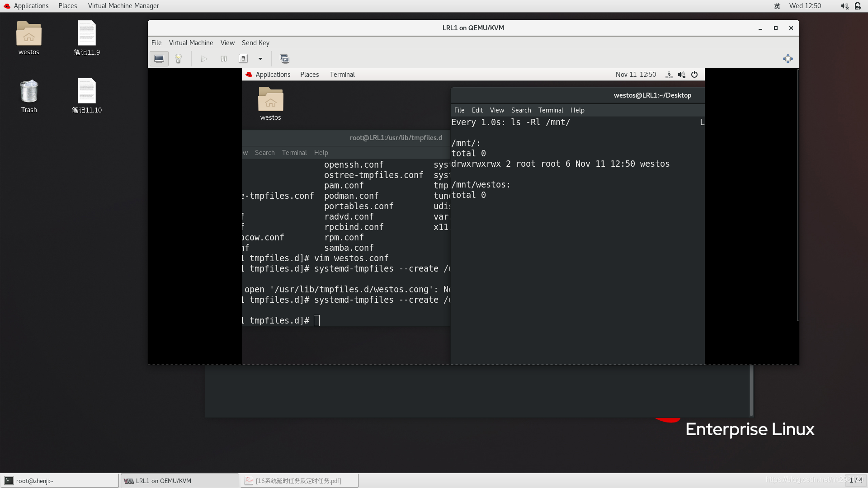This screenshot has width=868, height=488.
Task: Show the graphical console view icon
Action: tap(159, 59)
